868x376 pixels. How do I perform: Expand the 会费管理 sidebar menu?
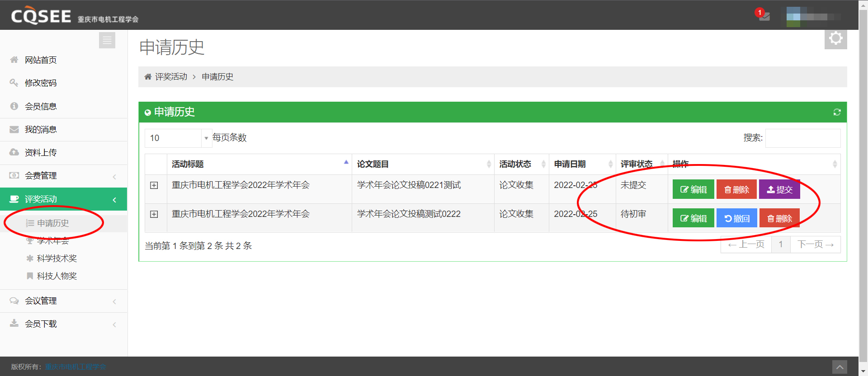(x=64, y=176)
